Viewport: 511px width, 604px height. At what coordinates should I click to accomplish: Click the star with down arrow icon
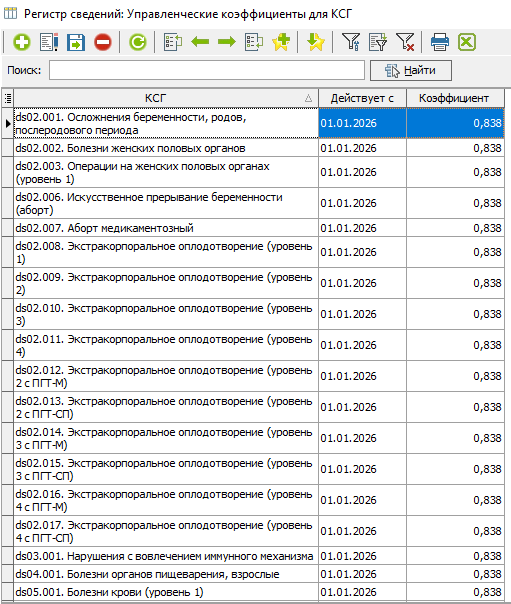pyautogui.click(x=315, y=42)
